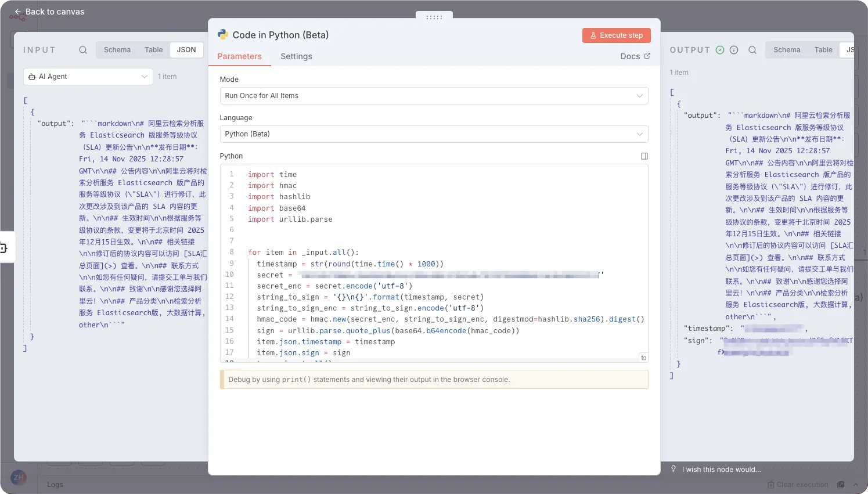Screen dimensions: 868x494
Task: Click line 10 secret assignment in code
Action: click(x=271, y=275)
